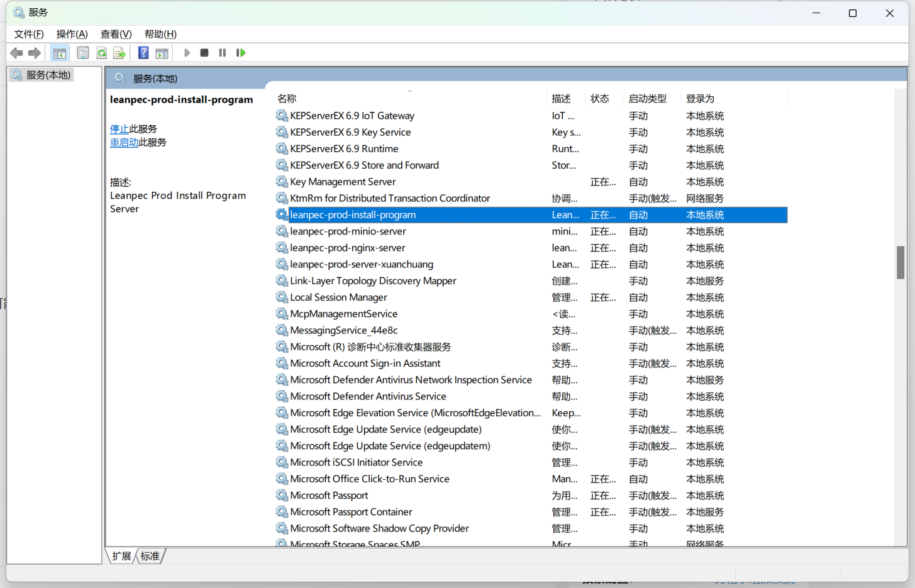Click the Services window title bar icon
The width and height of the screenshot is (915, 588).
click(19, 13)
